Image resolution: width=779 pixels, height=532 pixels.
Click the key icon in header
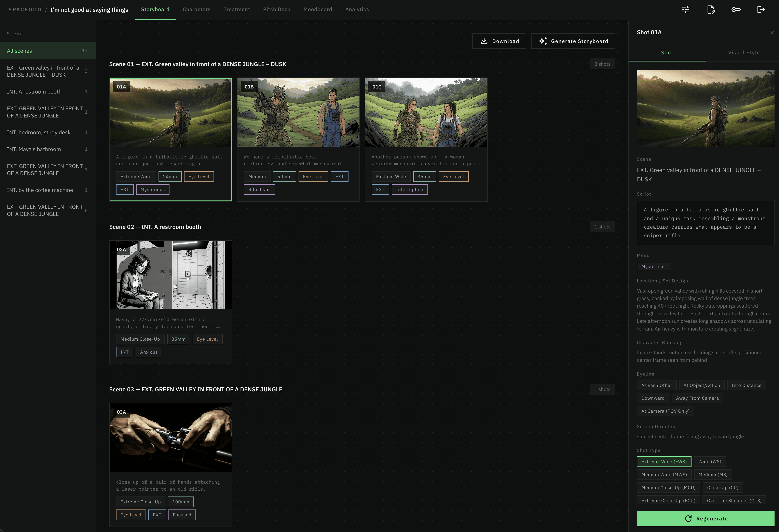click(736, 10)
